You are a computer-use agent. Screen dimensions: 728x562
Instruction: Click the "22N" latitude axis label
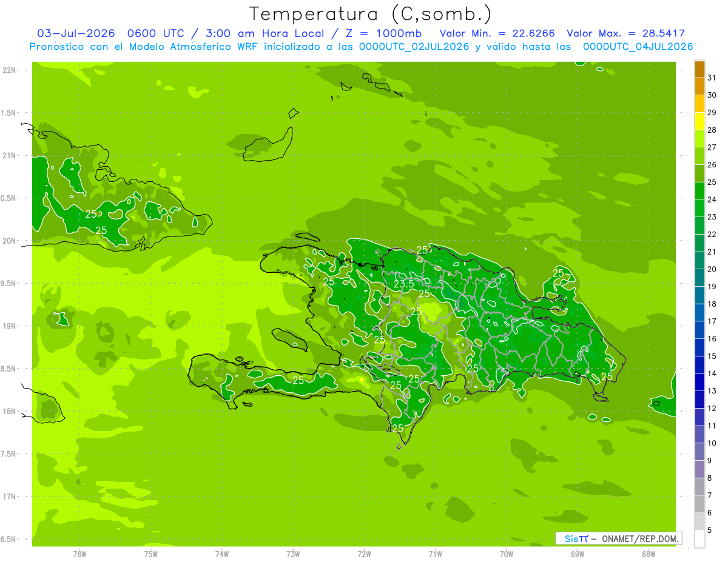pos(10,70)
